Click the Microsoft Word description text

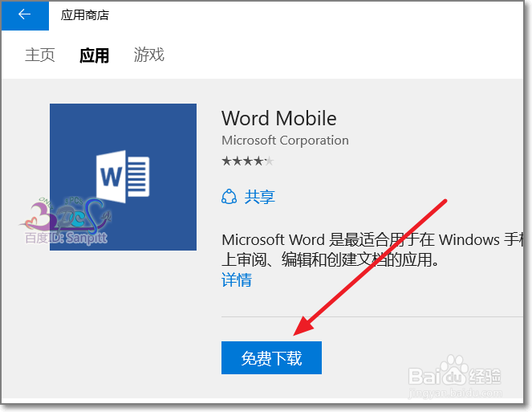pyautogui.click(x=372, y=250)
